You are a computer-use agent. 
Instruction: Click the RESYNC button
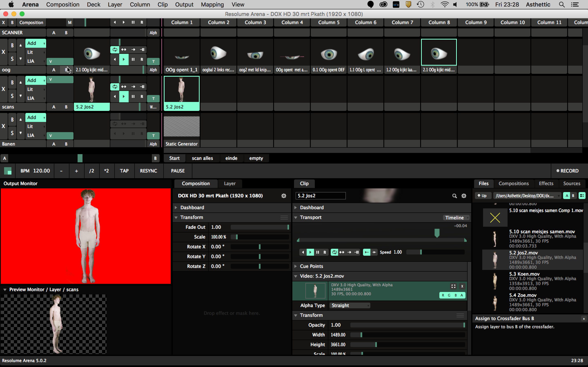tap(148, 171)
